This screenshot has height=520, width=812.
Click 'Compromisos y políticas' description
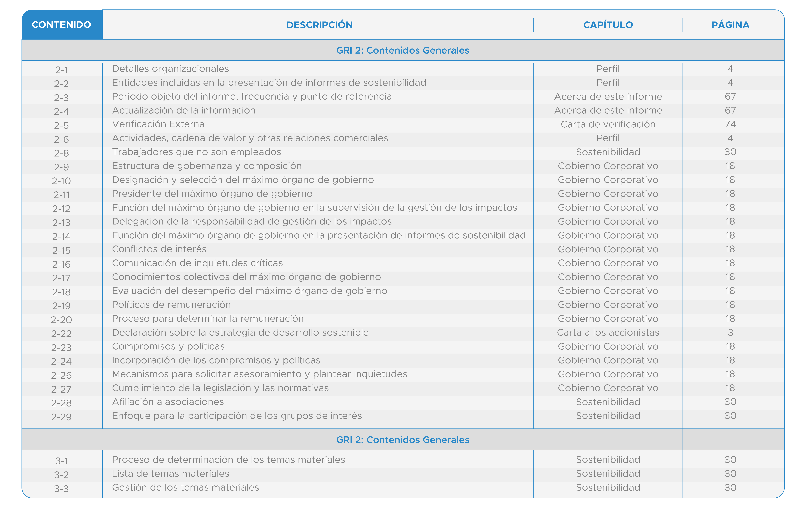[x=168, y=346]
